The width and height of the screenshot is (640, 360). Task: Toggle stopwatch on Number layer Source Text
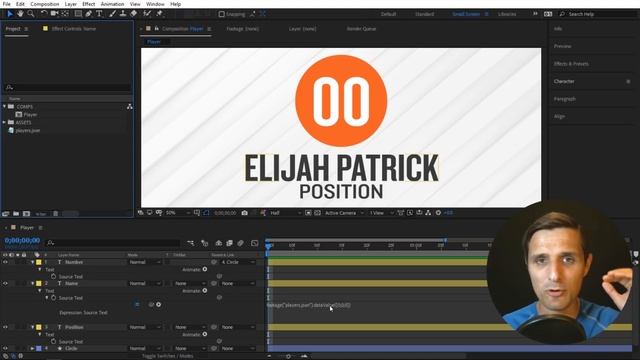pos(53,276)
